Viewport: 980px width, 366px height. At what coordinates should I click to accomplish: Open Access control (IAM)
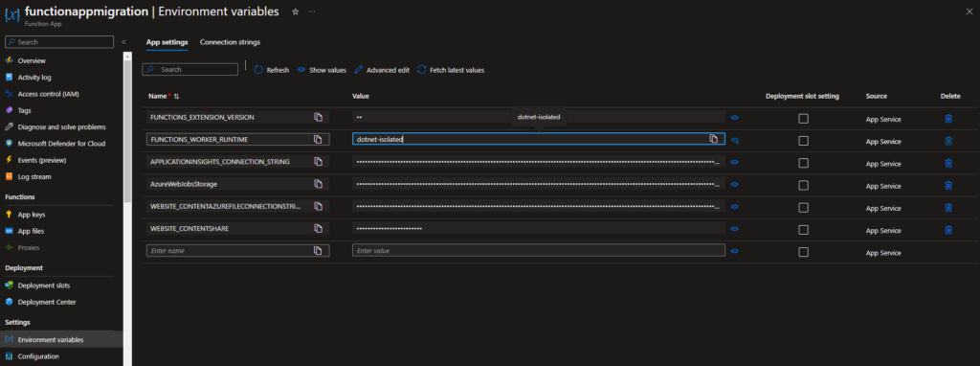click(48, 94)
